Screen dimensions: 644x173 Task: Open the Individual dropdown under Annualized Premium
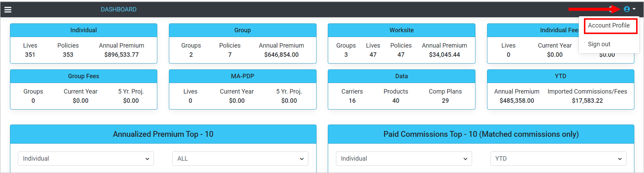[x=86, y=159]
